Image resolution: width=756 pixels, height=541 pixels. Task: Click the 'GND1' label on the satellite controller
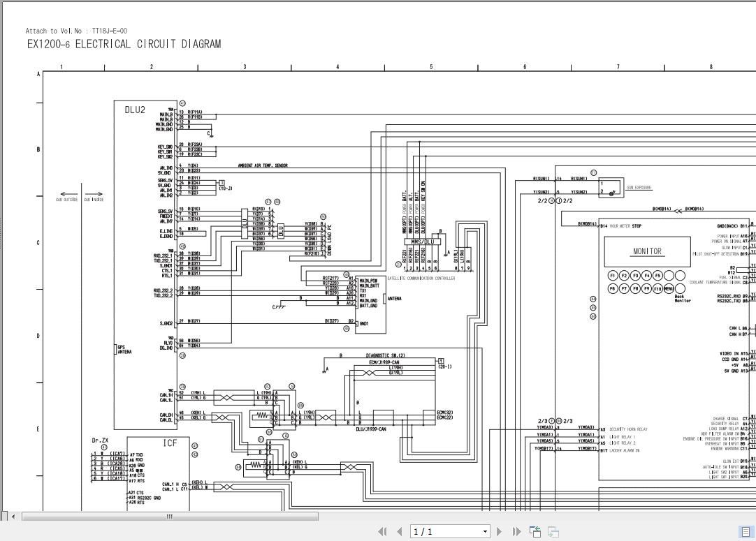pos(364,324)
